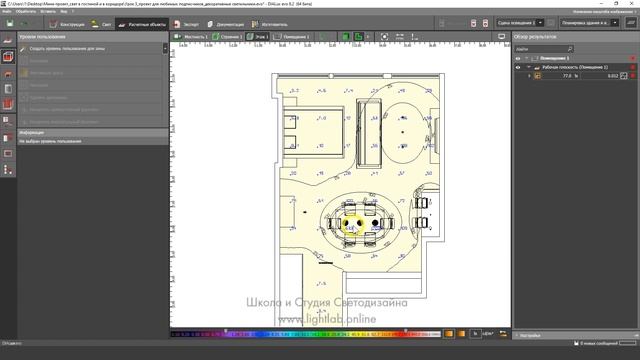Click the second orange false color display button
This screenshot has width=640, height=360.
pyautogui.click(x=461, y=334)
